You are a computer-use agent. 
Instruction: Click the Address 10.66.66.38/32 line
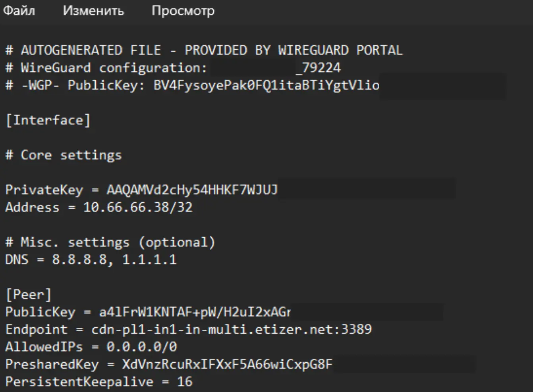99,208
